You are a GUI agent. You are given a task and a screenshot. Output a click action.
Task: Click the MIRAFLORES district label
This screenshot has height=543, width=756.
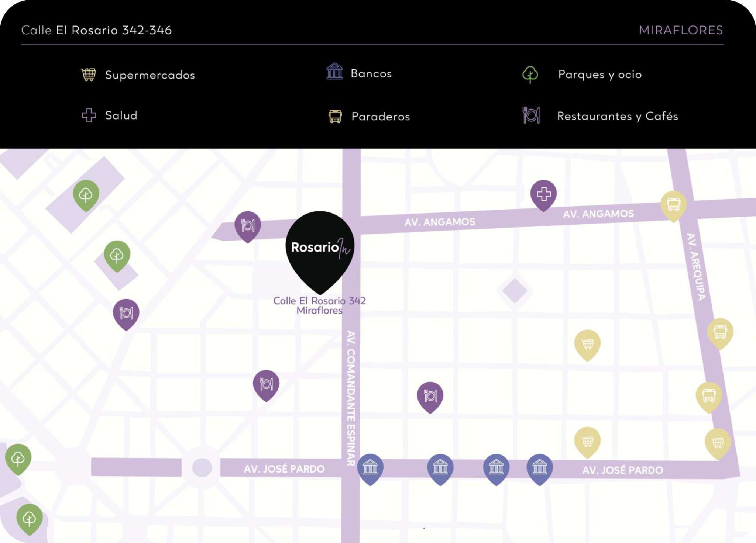(681, 30)
